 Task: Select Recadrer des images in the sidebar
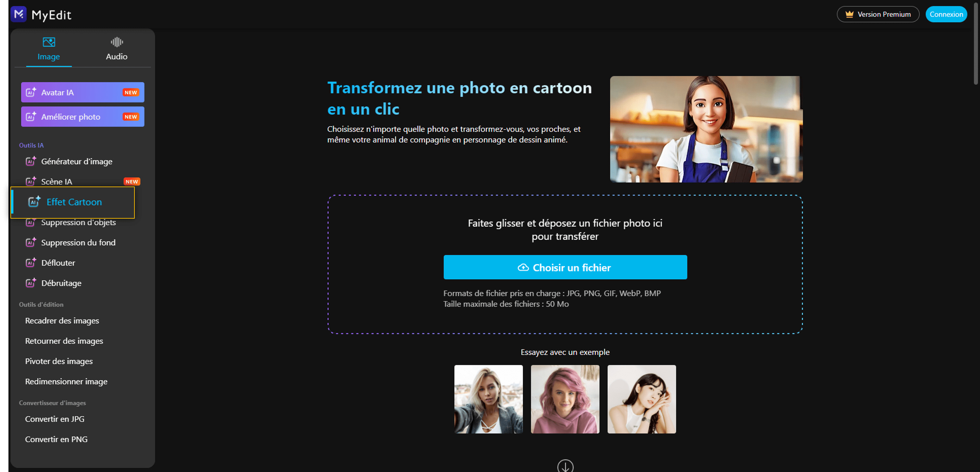pos(62,321)
